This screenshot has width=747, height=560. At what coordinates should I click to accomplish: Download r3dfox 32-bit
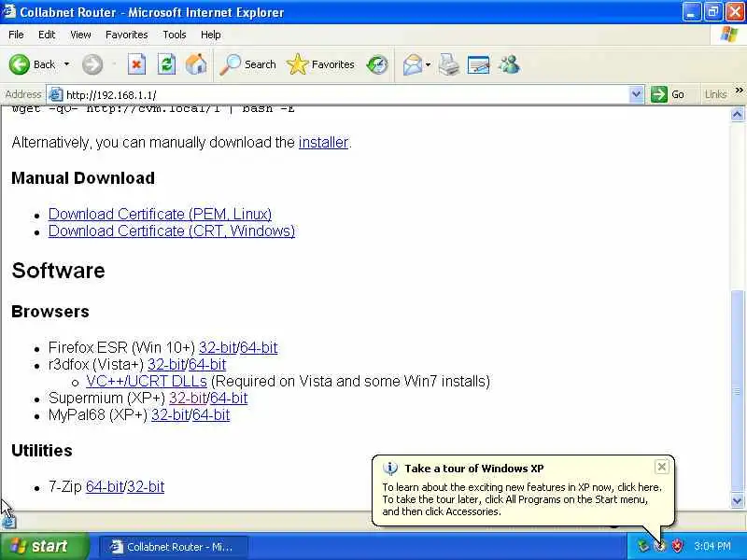pos(166,364)
